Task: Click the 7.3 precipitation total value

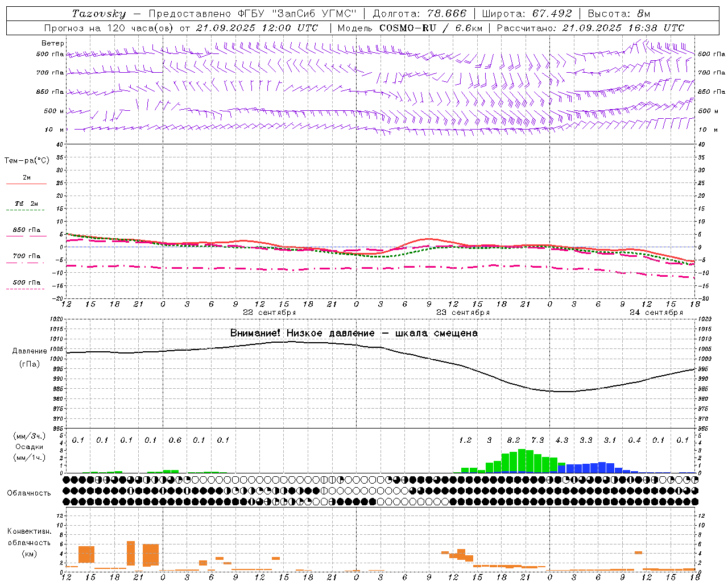Action: coord(537,440)
